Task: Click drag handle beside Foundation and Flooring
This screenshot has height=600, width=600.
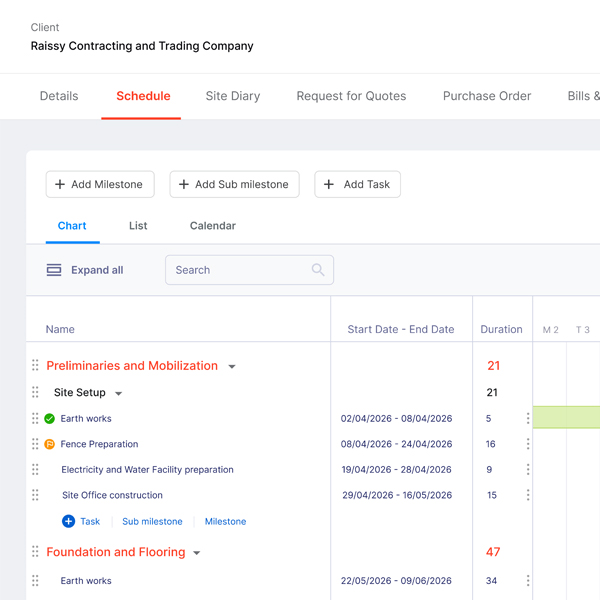Action: (35, 552)
